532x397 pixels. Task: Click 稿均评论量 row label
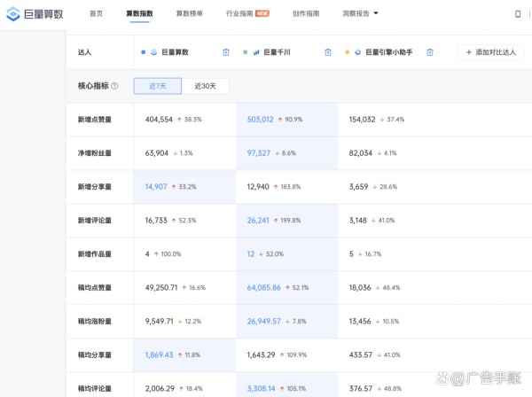[95, 388]
